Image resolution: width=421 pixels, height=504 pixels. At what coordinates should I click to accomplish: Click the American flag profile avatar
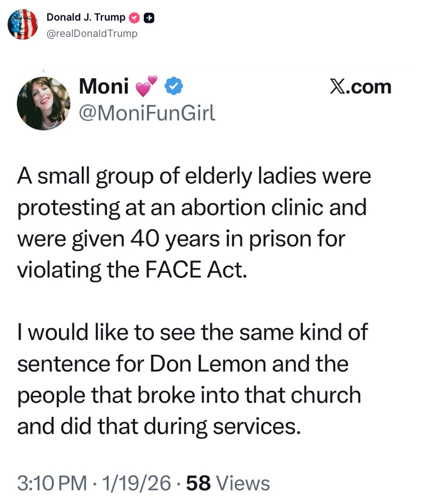[23, 24]
